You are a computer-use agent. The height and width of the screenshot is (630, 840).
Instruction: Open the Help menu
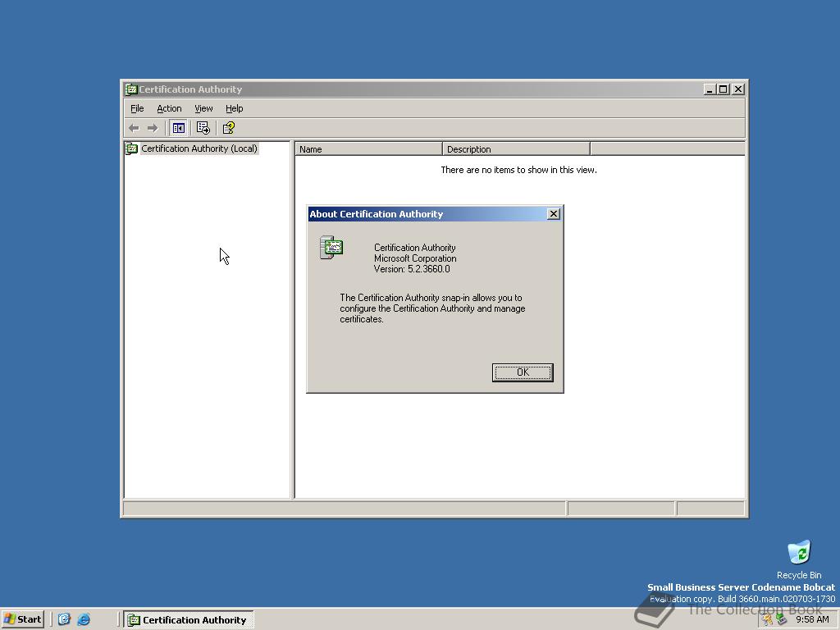point(234,108)
